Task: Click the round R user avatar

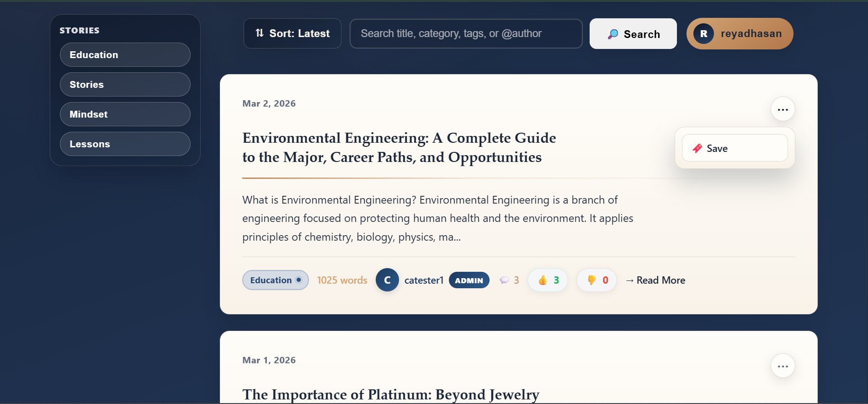Action: pyautogui.click(x=703, y=34)
